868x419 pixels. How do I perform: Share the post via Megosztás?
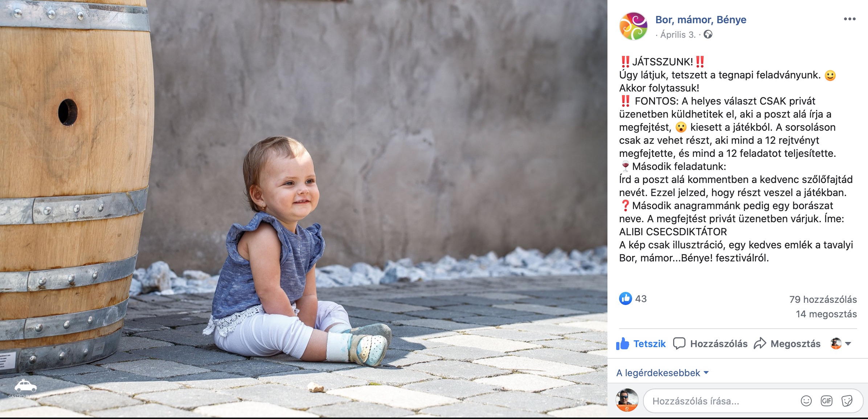(787, 343)
